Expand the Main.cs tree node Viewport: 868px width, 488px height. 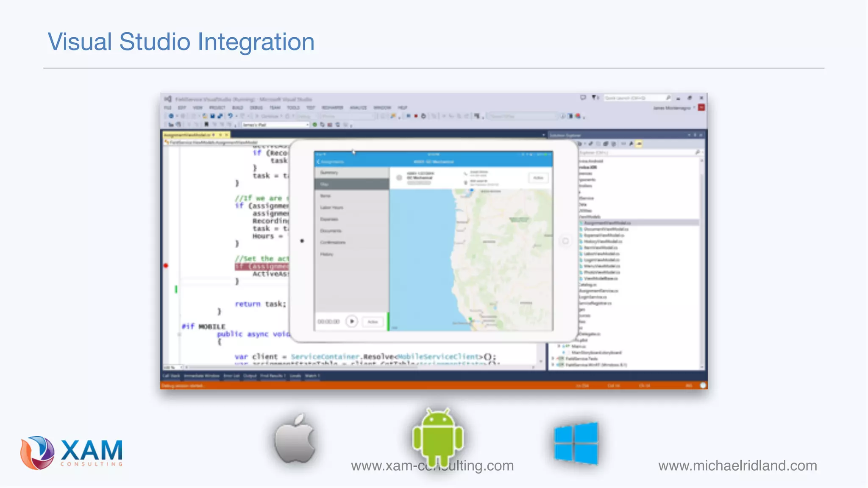click(x=559, y=346)
